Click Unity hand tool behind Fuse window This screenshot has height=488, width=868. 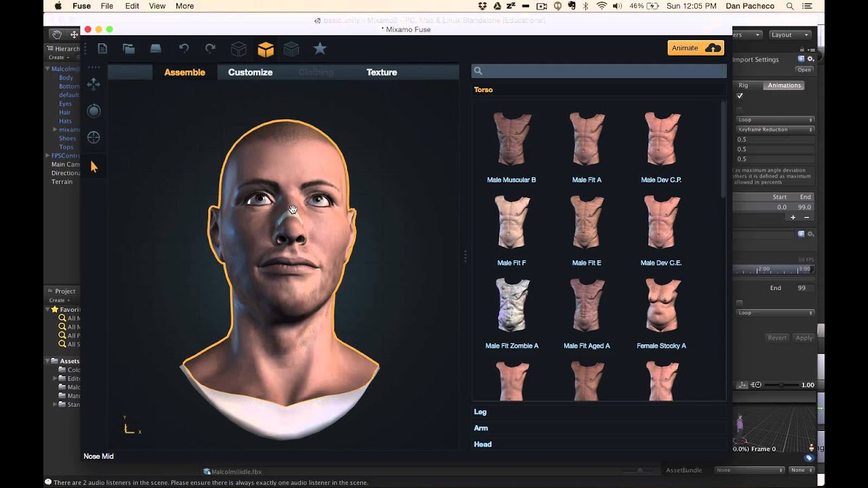(57, 35)
